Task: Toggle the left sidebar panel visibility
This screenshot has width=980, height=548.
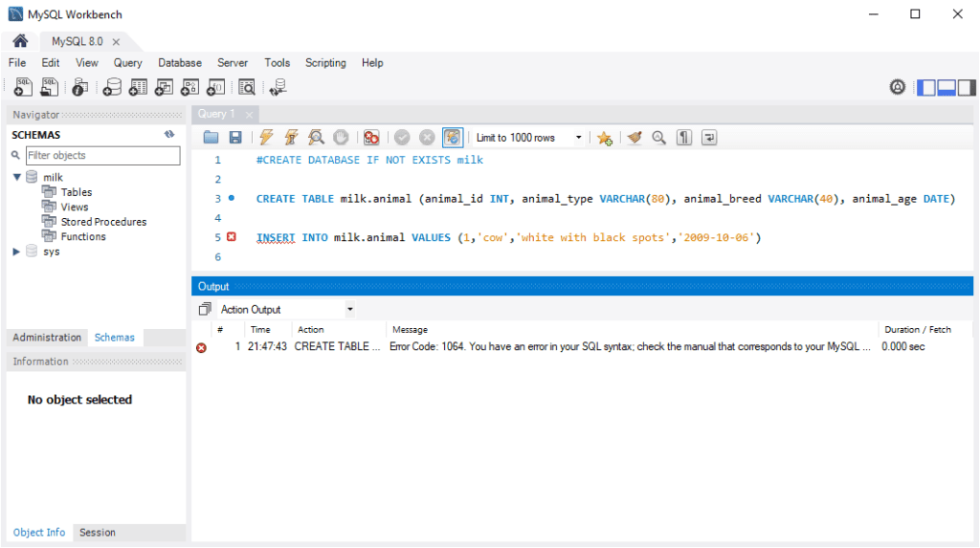Action: click(925, 87)
